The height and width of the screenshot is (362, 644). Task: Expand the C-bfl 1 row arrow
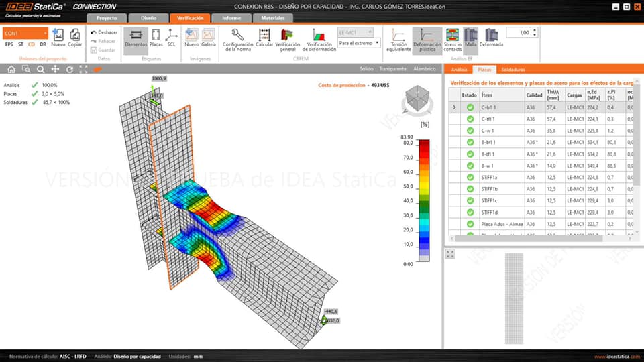tap(454, 107)
